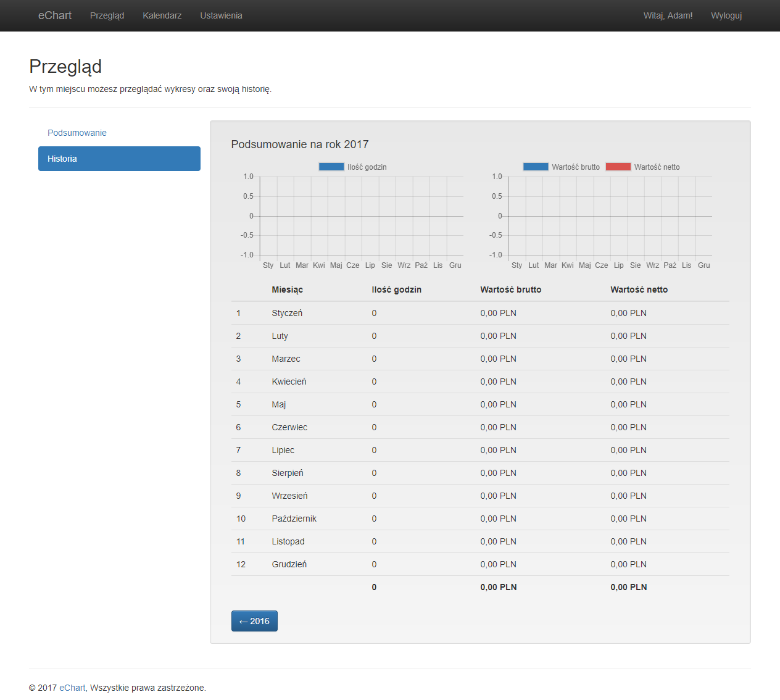Click the eChart link in footer

pyautogui.click(x=72, y=688)
